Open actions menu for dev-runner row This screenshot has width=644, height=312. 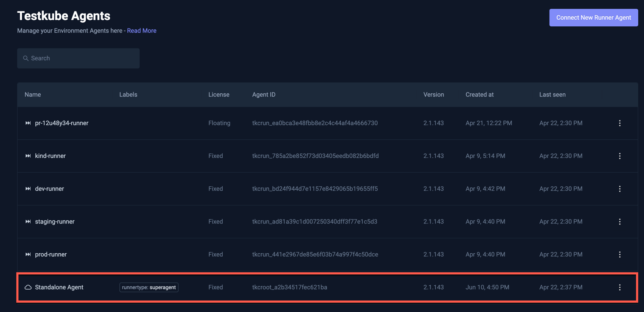click(x=619, y=189)
